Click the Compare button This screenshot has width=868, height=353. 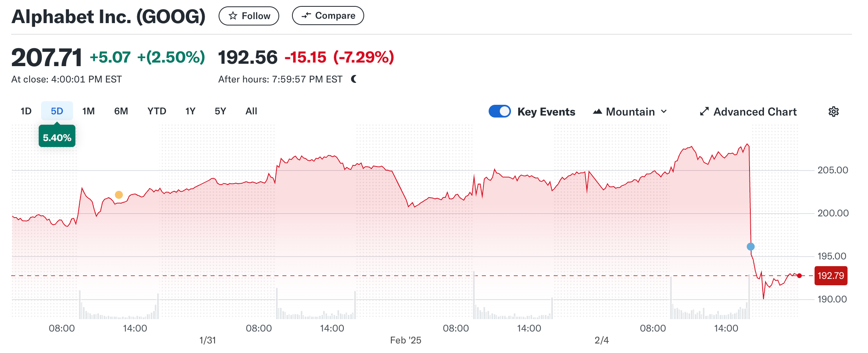(x=328, y=16)
